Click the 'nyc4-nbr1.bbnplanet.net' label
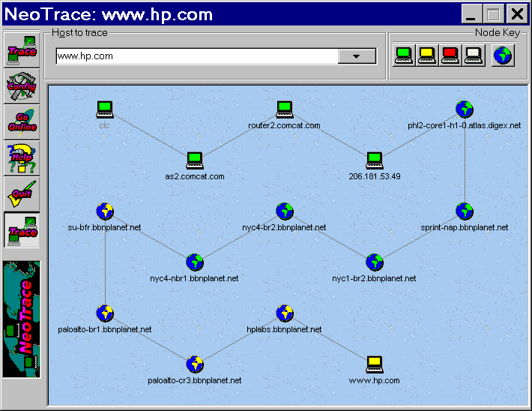The image size is (532, 411). tap(194, 278)
